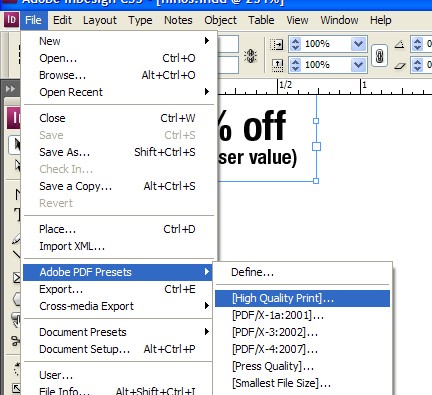The width and height of the screenshot is (432, 395).
Task: Click the scale X percentage icon
Action: pyautogui.click(x=277, y=44)
